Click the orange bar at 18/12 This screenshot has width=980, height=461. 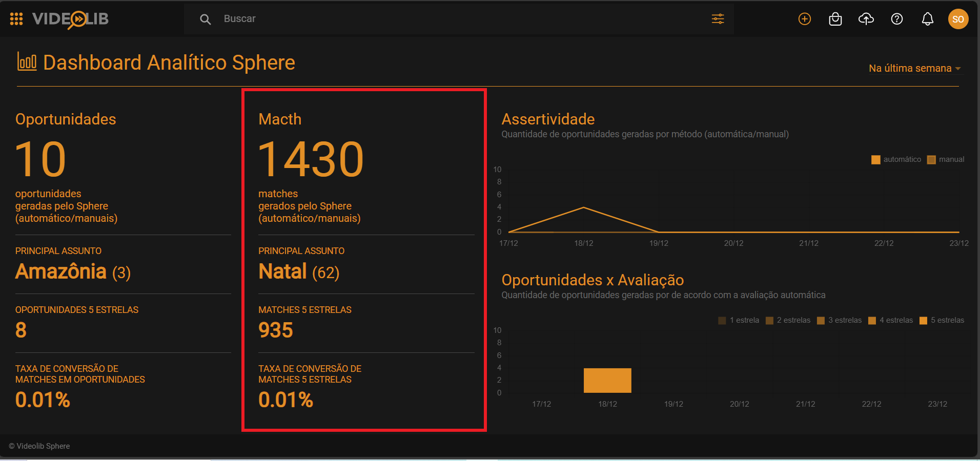point(607,381)
